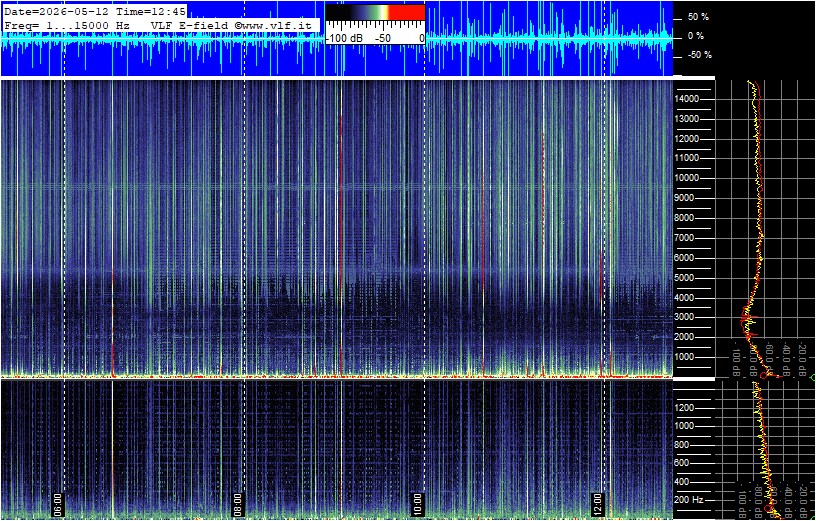Select the 10:00 time marker label
The width and height of the screenshot is (816, 521).
(x=418, y=505)
